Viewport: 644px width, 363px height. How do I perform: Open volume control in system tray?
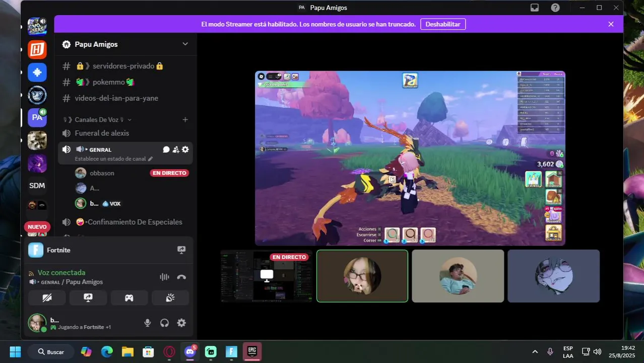(597, 351)
